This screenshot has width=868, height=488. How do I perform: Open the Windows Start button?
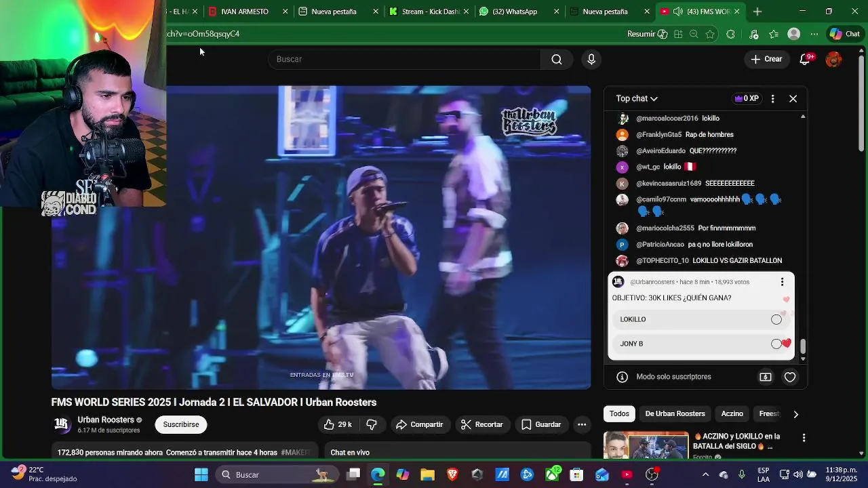point(201,474)
